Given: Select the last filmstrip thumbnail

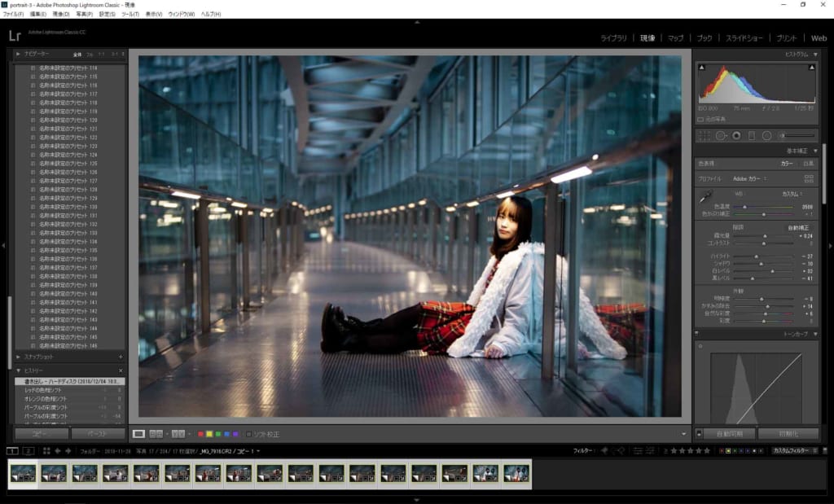Looking at the screenshot, I should 516,473.
